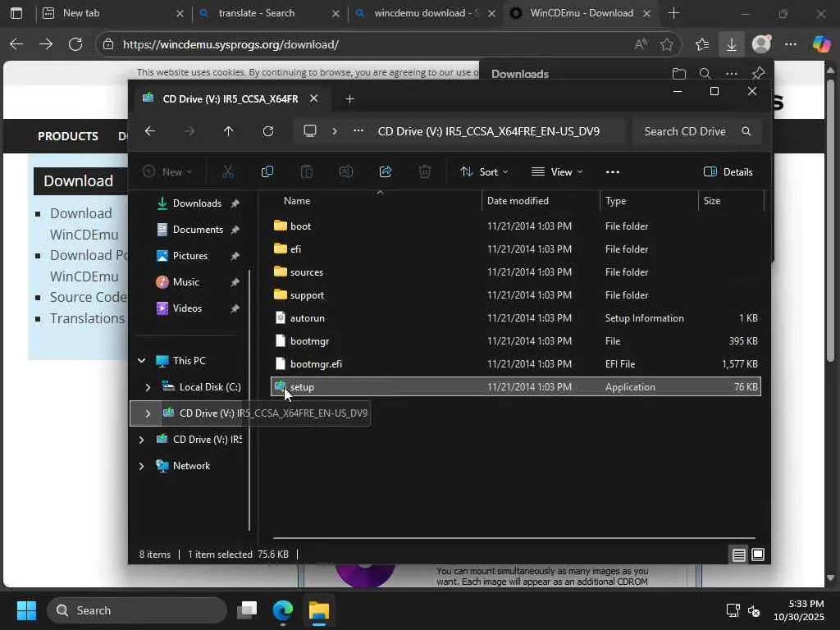Open PRODUCTS menu on WinCDEmu site

(x=68, y=136)
